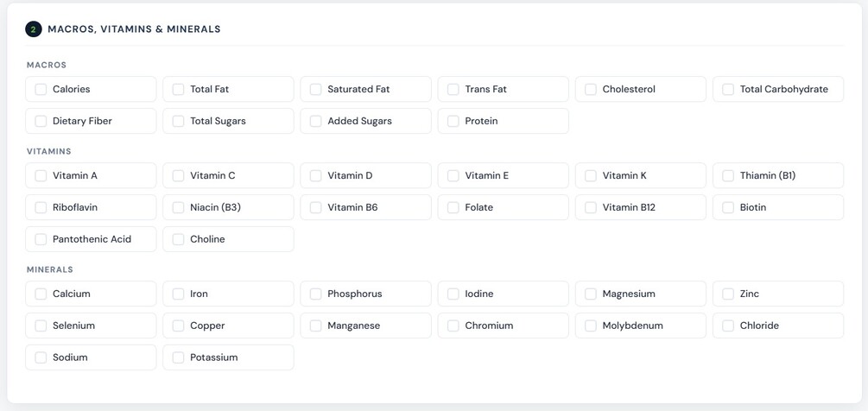
Task: Check the Molybdenum option
Action: click(591, 326)
